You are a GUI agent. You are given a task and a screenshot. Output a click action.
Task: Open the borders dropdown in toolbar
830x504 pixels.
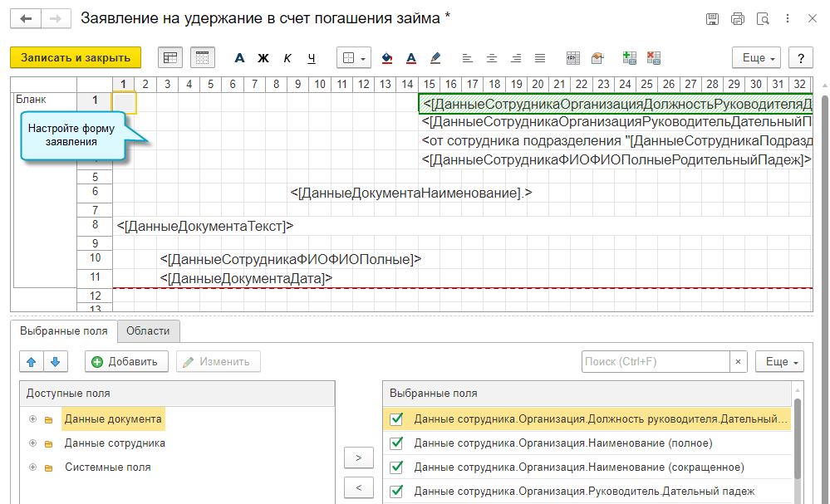tap(354, 58)
